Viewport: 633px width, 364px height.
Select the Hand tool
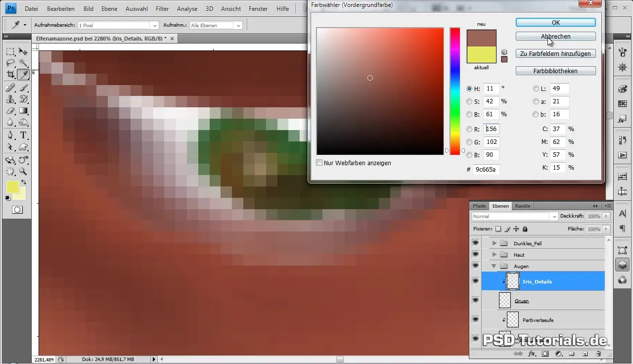(x=10, y=172)
